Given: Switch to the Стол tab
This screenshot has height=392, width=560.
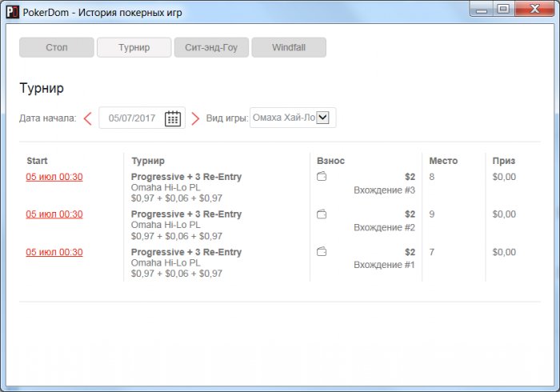Looking at the screenshot, I should (x=57, y=47).
